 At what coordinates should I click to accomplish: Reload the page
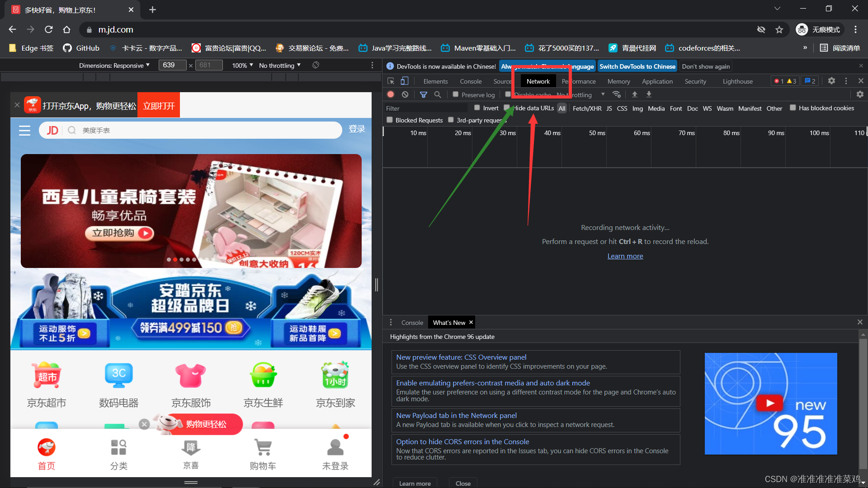49,29
